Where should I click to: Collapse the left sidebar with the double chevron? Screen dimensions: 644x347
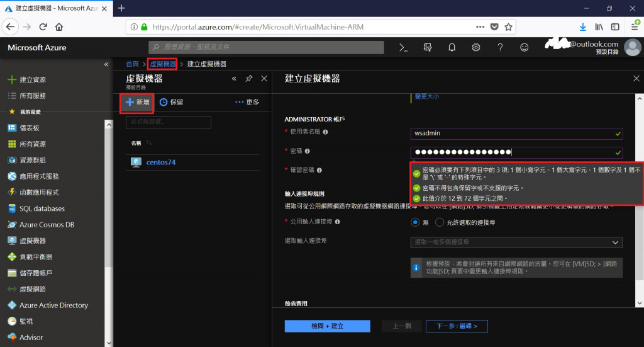[x=106, y=64]
